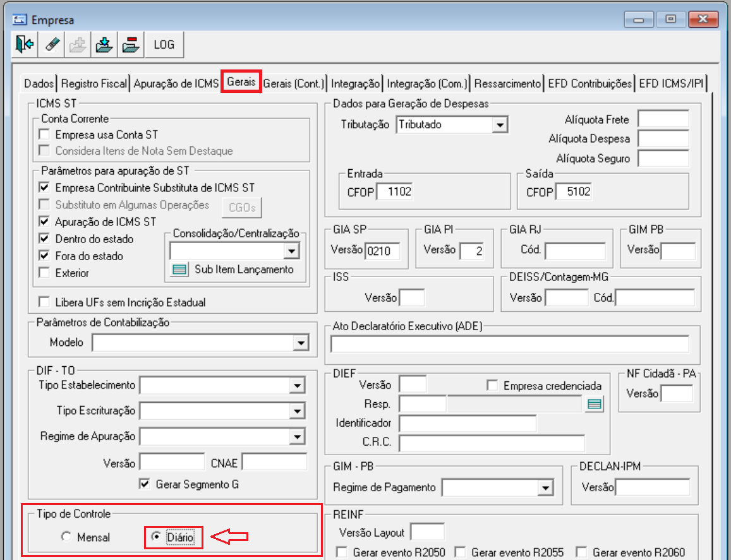
Task: Open the Registro Fiscal tab
Action: (94, 83)
